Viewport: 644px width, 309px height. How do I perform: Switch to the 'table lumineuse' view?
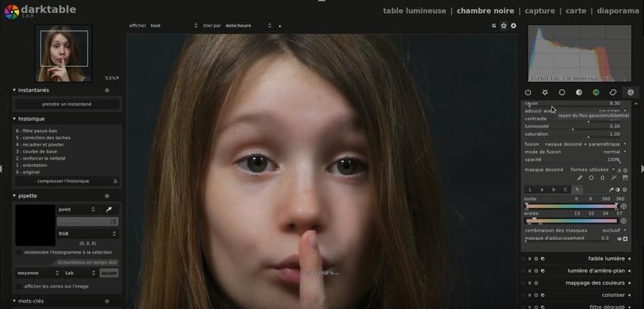(x=414, y=11)
